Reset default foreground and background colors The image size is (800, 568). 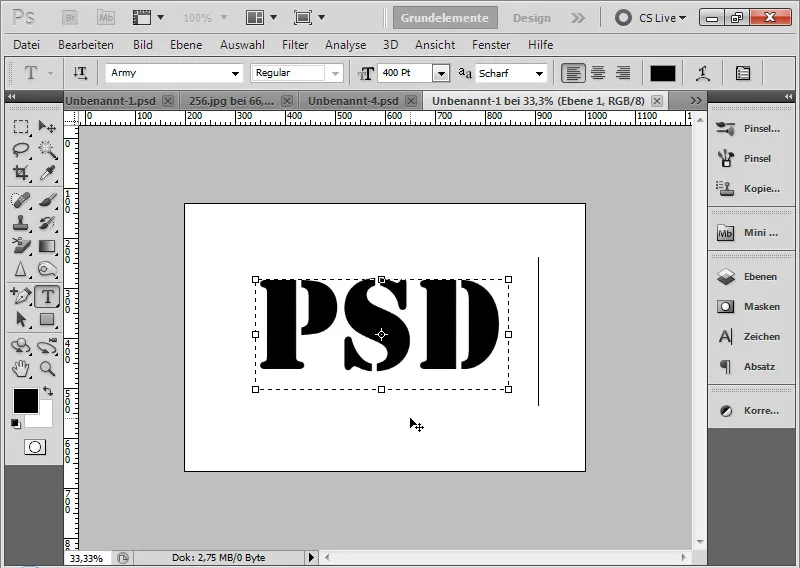tap(16, 424)
